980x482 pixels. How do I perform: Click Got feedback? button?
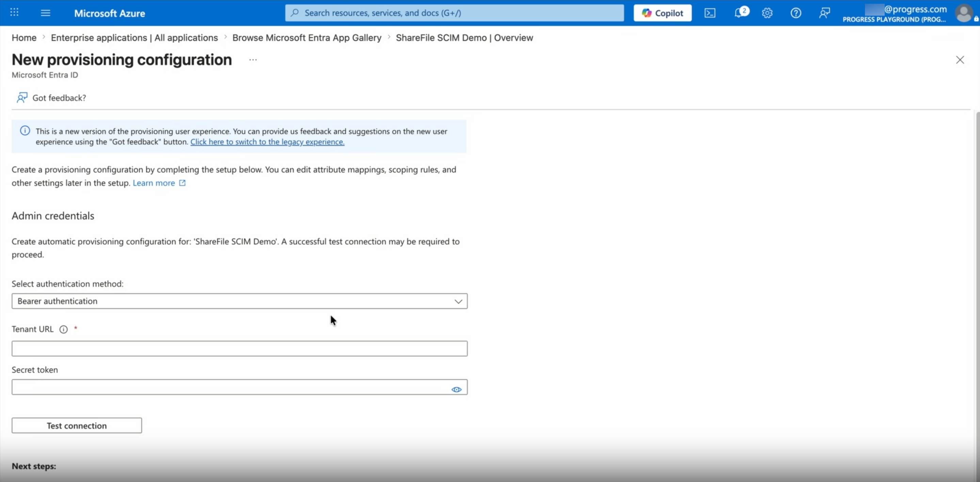[x=51, y=98]
